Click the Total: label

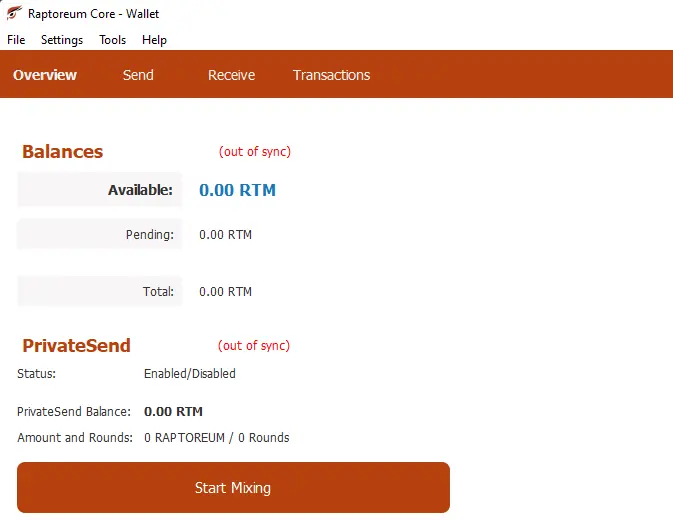tap(158, 292)
